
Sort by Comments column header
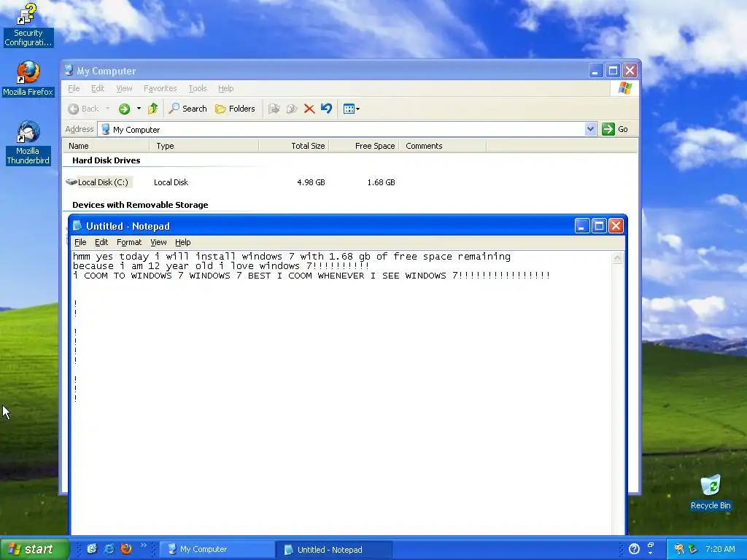click(443, 146)
